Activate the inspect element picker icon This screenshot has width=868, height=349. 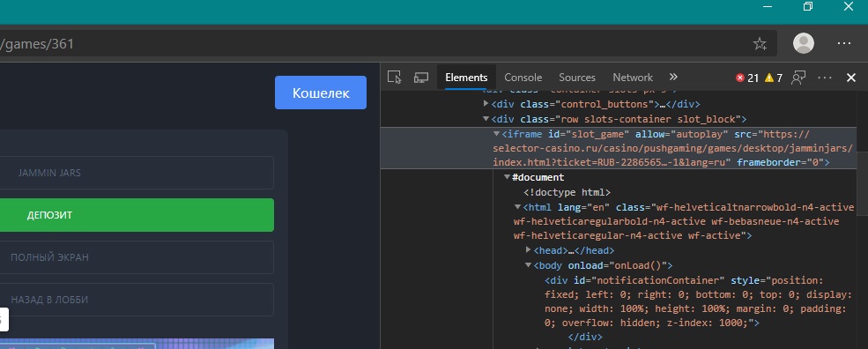pos(394,78)
